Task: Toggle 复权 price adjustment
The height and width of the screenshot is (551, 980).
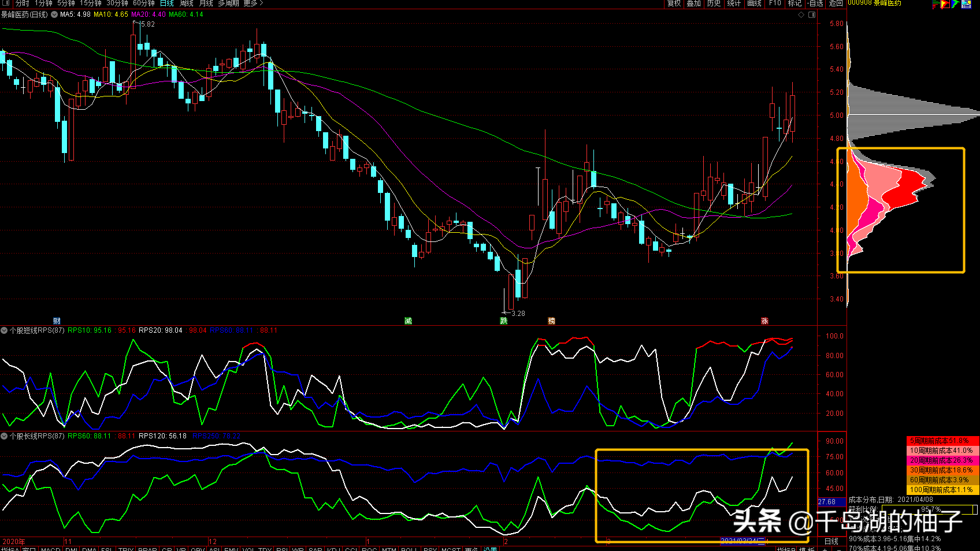Action: pyautogui.click(x=674, y=3)
